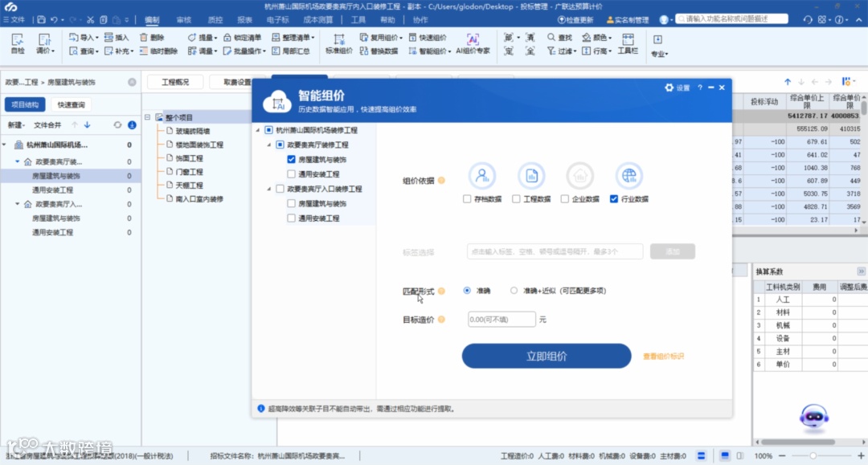Open 查看组价标识 link
The width and height of the screenshot is (868, 465).
click(663, 356)
